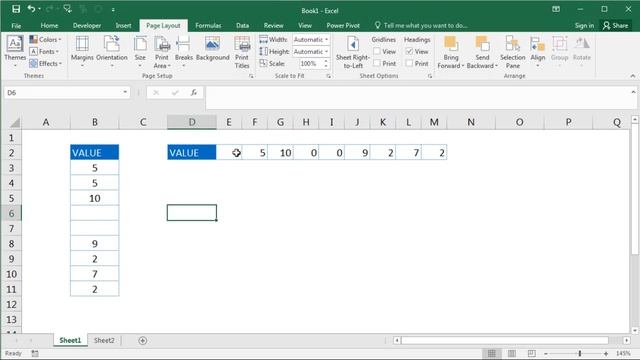
Task: Open the Height Automatic dropdown
Action: click(311, 51)
